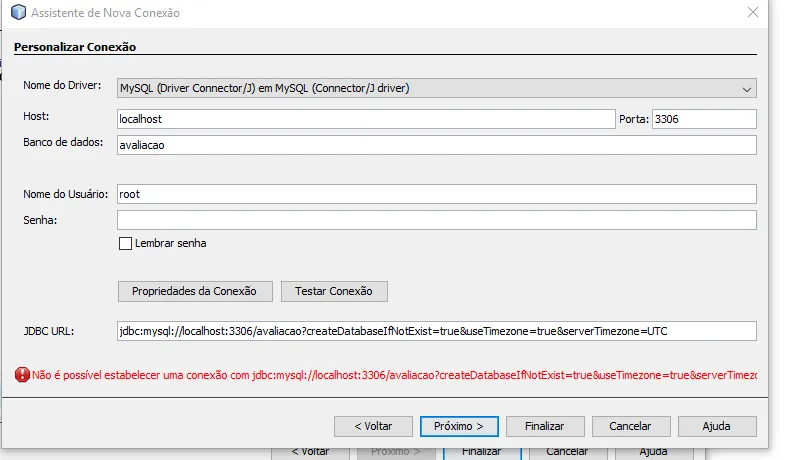Click the red error icon beside the message
The image size is (797, 460).
[x=22, y=375]
